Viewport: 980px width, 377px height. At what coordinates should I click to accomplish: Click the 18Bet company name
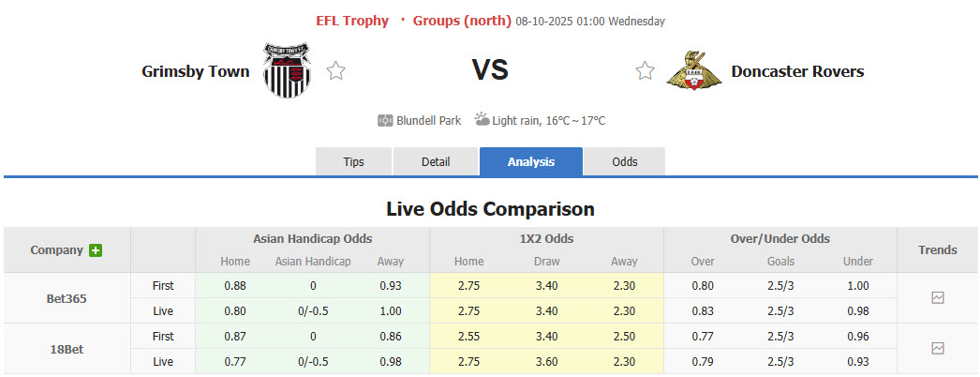click(67, 349)
